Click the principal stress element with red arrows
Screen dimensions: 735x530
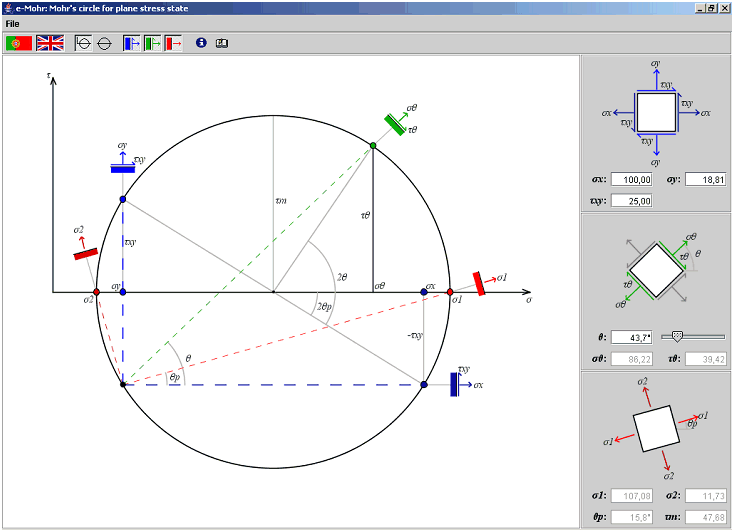pyautogui.click(x=656, y=429)
